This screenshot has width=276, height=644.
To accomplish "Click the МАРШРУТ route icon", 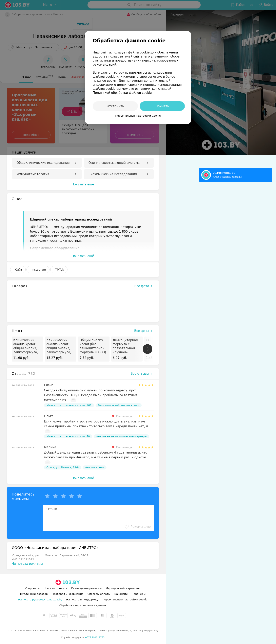I will tap(65, 60).
